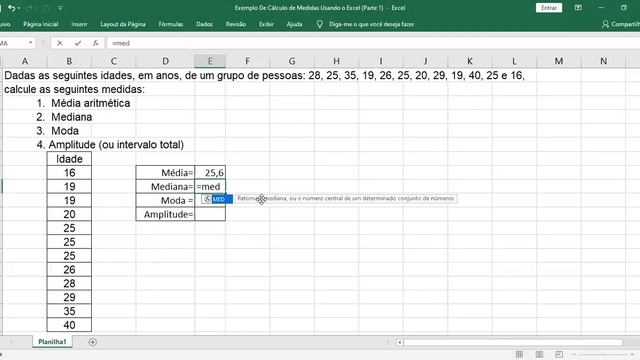Screen dimensions: 640x360
Task: Switch to Page Break Preview icon
Action: point(559,354)
